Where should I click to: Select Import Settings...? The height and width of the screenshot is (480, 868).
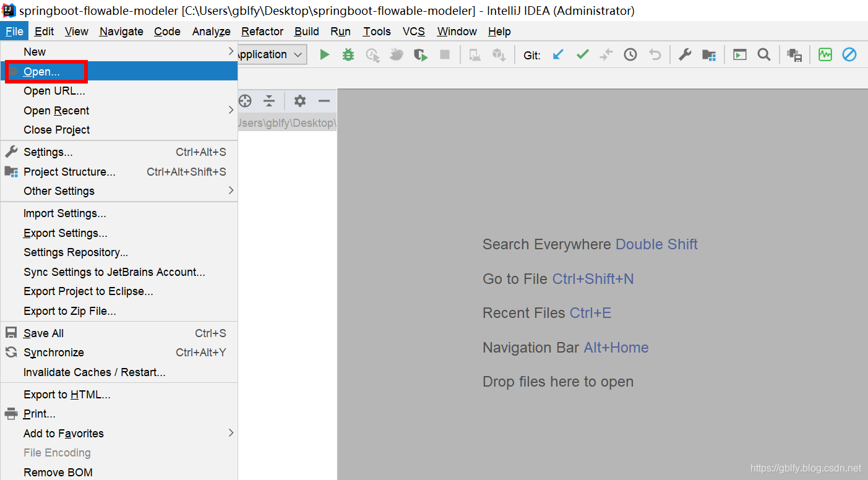click(119, 213)
